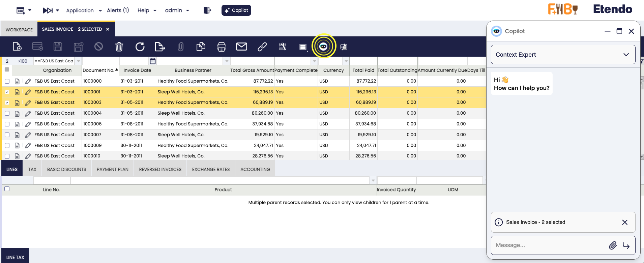
Task: Close the Sales Invoice tab
Action: (108, 29)
